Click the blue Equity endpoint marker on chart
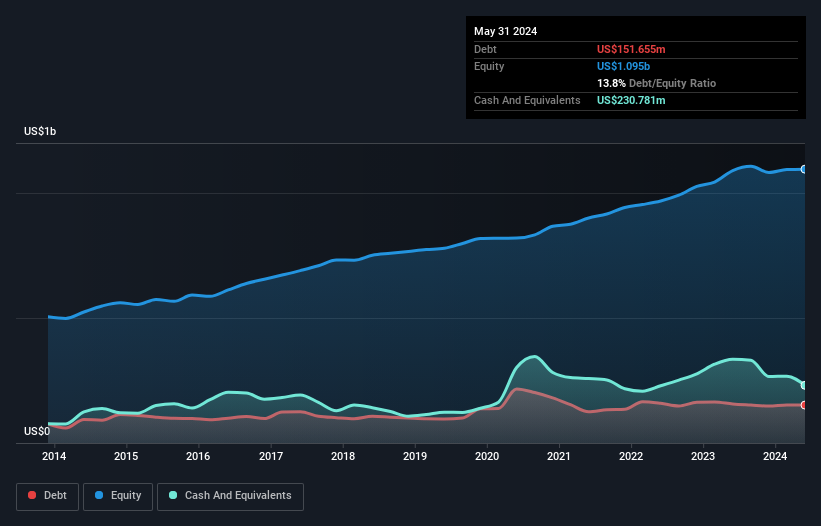The image size is (821, 526). (x=804, y=170)
